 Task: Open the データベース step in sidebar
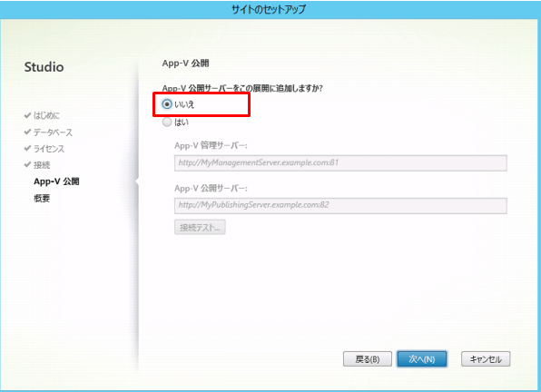(54, 132)
